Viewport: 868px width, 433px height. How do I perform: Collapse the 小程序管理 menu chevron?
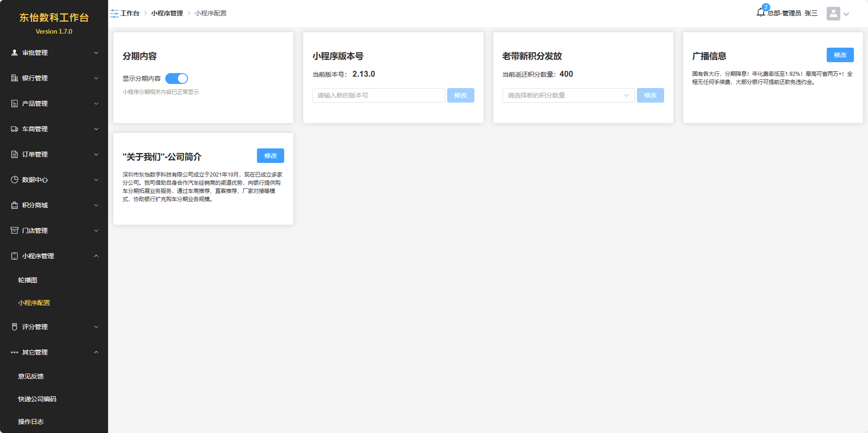tap(96, 256)
